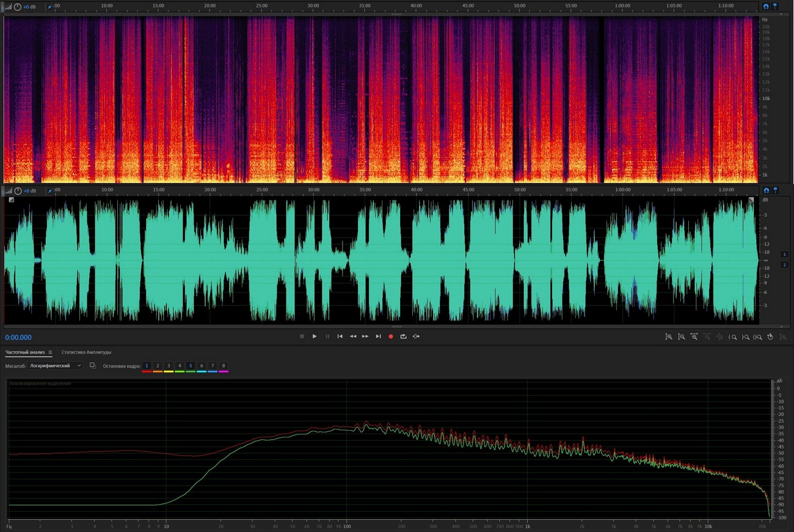Adjust the +0 dB volume knob on waveform
This screenshot has width=794, height=532.
[x=18, y=191]
